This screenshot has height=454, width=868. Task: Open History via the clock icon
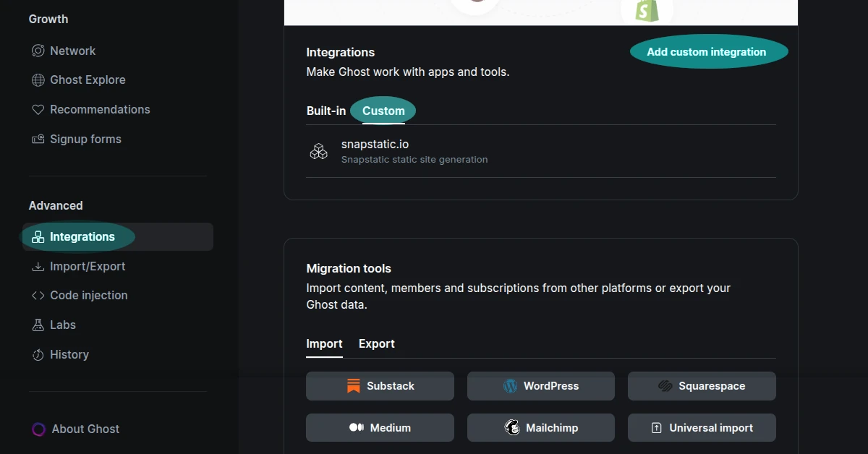click(x=38, y=354)
